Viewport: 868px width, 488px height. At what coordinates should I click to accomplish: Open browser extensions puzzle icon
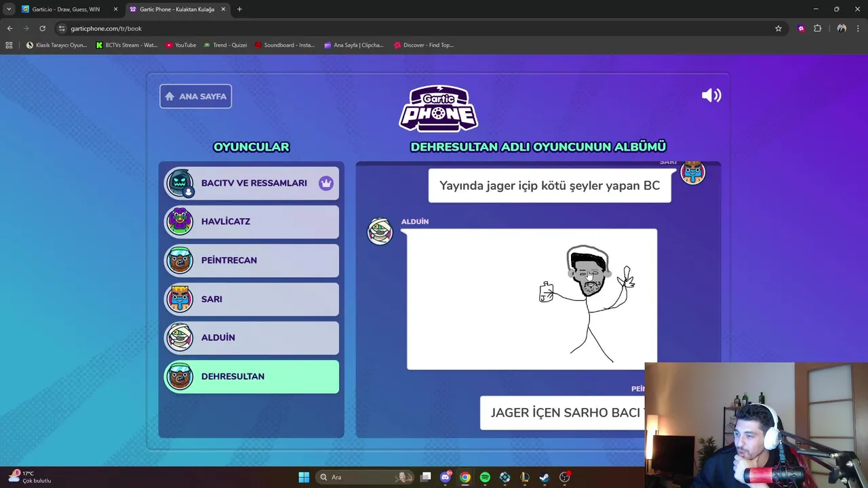(817, 28)
